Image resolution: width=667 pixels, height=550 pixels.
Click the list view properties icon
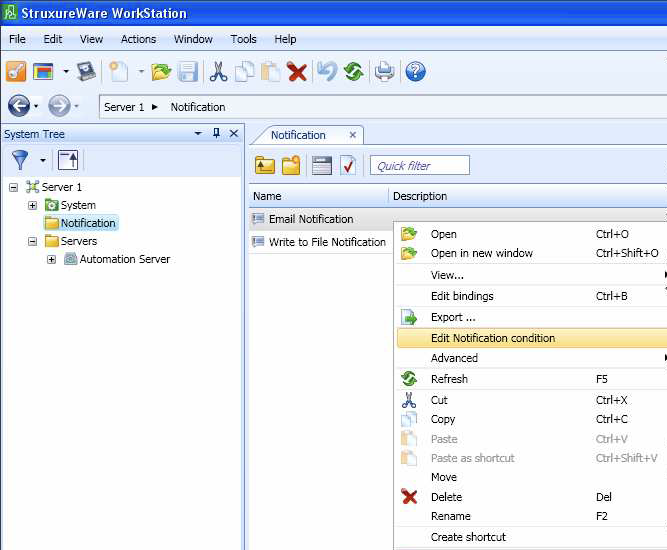click(x=322, y=165)
